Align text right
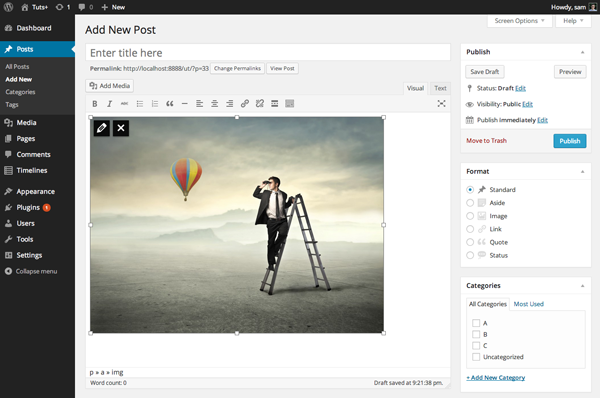This screenshot has width=600, height=398. pyautogui.click(x=230, y=104)
